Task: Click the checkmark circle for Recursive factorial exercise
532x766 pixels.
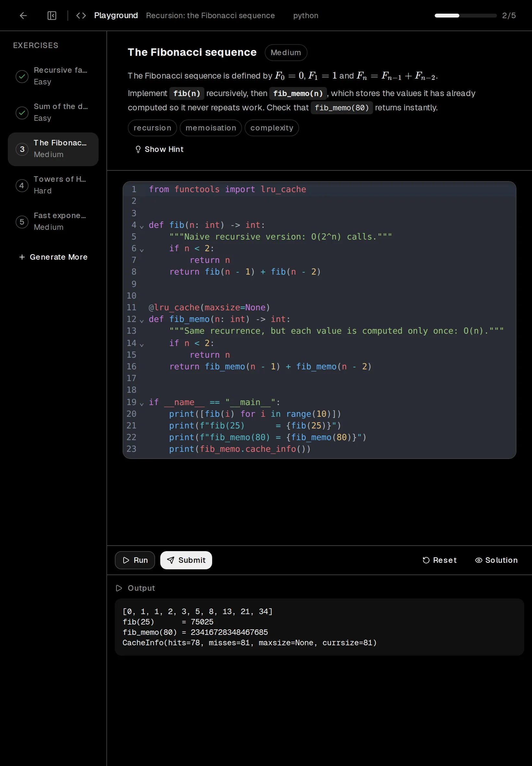Action: click(22, 76)
